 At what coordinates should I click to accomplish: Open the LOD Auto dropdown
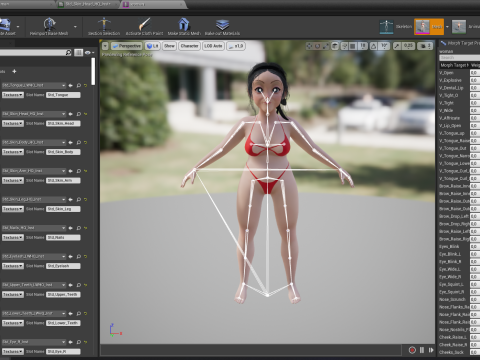pyautogui.click(x=213, y=46)
